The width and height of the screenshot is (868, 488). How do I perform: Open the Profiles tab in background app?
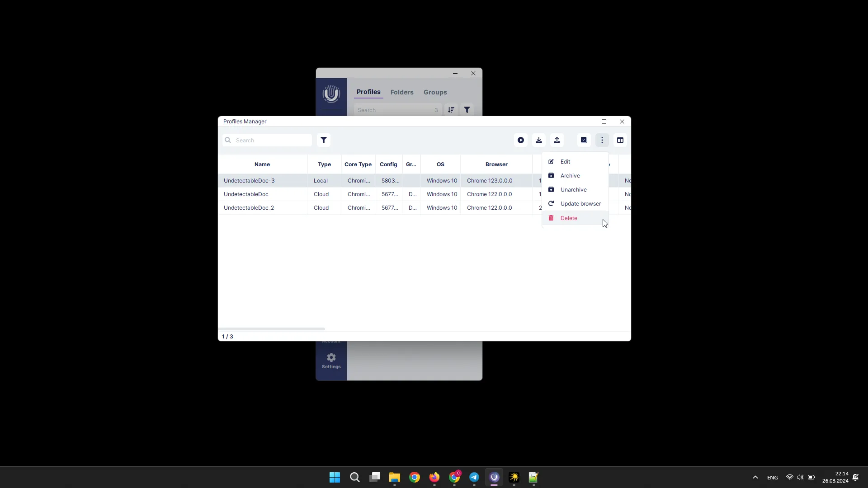[x=368, y=92]
